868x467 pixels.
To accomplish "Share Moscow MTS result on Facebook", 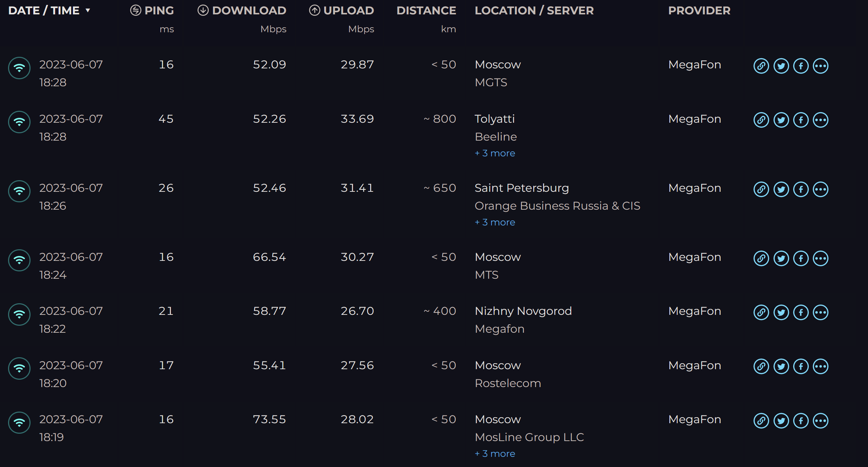I will (x=801, y=259).
